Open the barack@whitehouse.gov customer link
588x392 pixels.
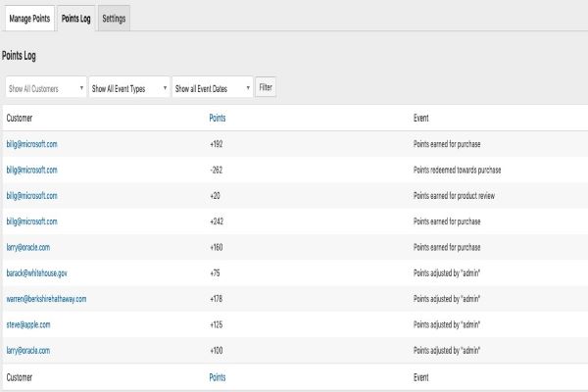pyautogui.click(x=36, y=273)
